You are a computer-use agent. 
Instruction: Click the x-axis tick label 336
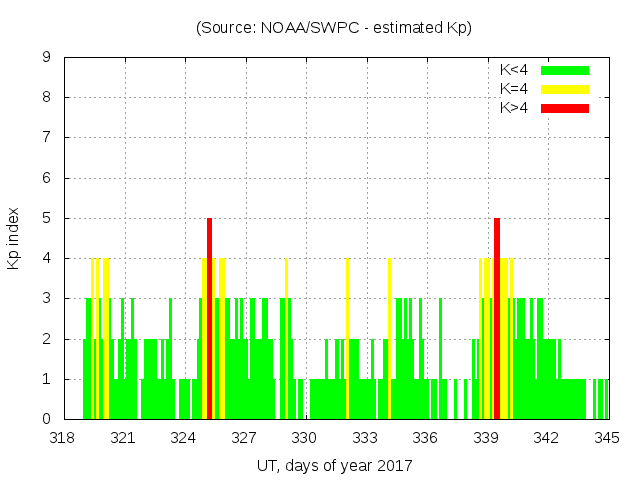[x=426, y=438]
